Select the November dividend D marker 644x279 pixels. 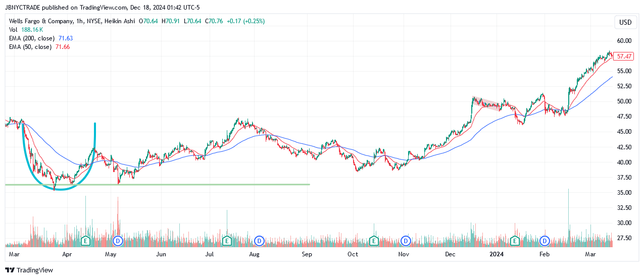[405, 240]
